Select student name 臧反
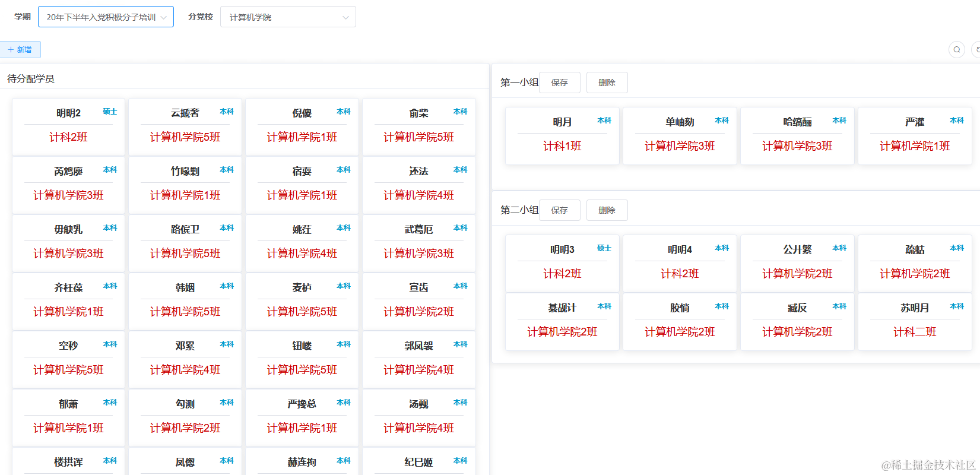The height and width of the screenshot is (475, 980). click(797, 308)
